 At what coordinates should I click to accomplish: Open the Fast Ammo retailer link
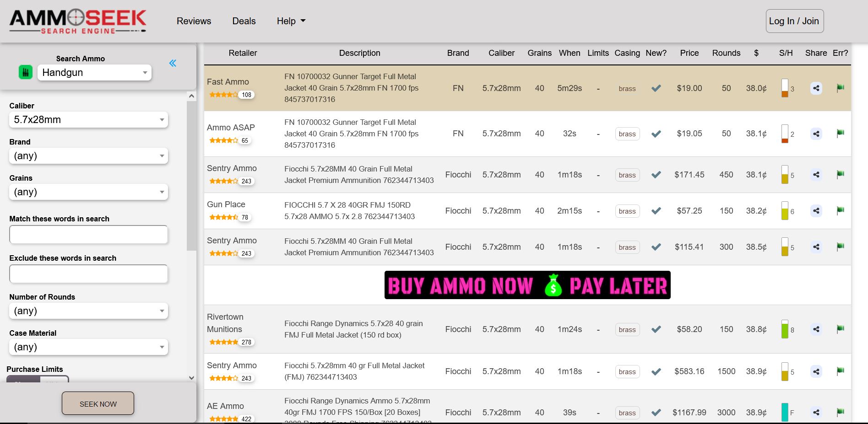(x=228, y=82)
